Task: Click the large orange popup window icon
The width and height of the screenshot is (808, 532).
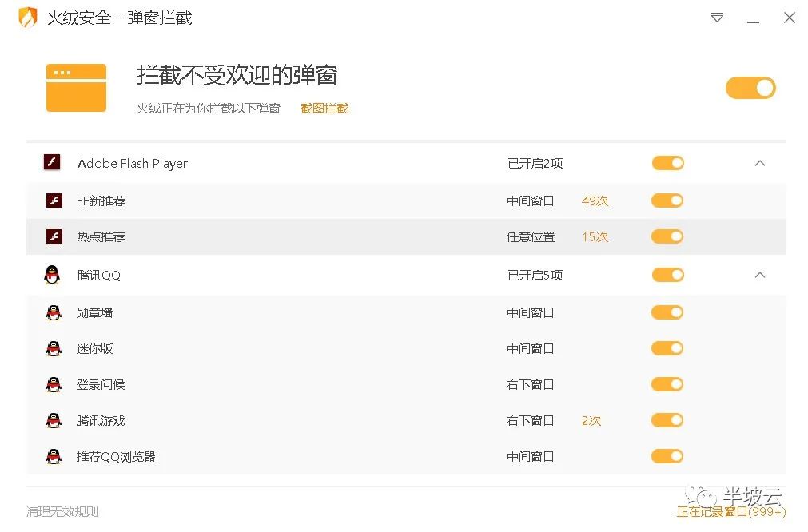Action: pyautogui.click(x=76, y=88)
